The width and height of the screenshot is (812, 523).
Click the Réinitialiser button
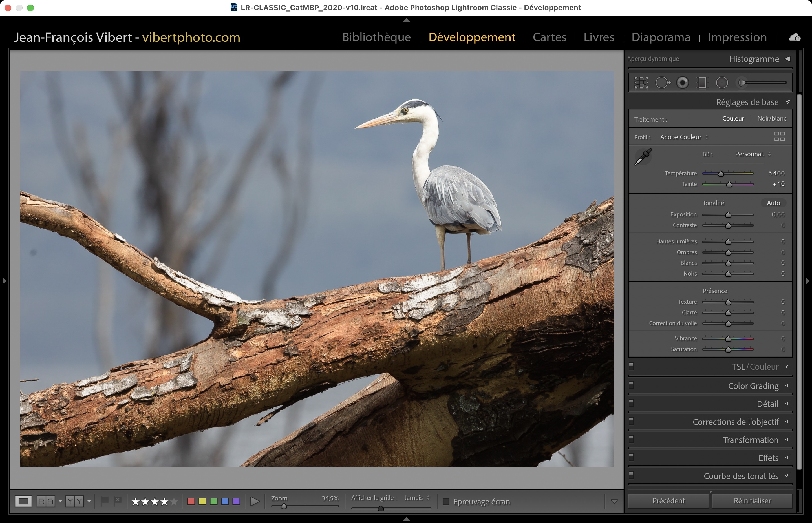click(752, 501)
